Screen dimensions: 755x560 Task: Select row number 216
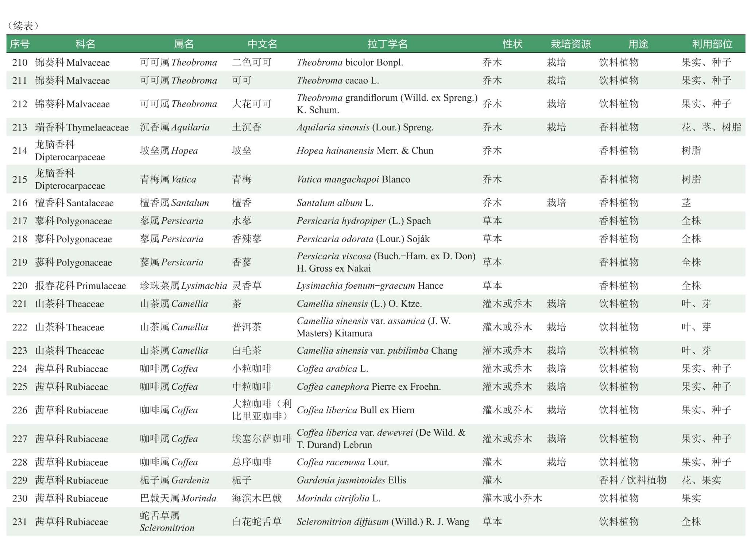point(20,203)
